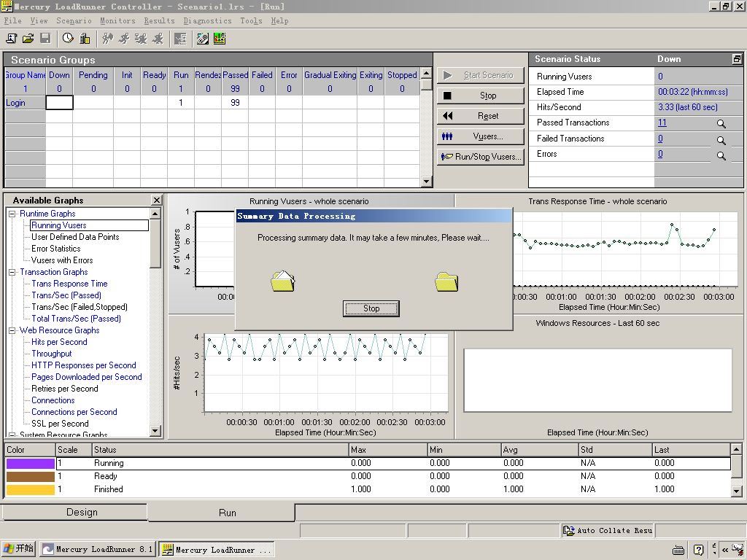Open the Tools menu
The image size is (747, 560).
251,20
